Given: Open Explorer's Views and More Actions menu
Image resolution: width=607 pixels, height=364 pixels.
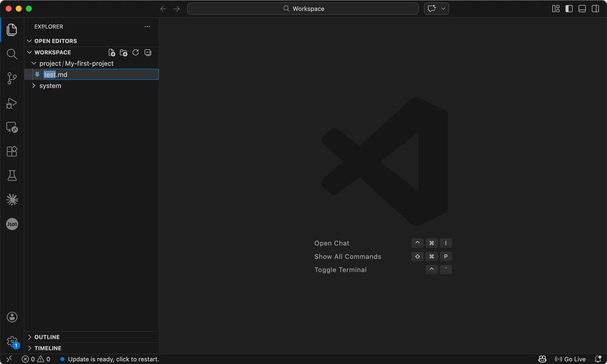Looking at the screenshot, I should pyautogui.click(x=147, y=27).
